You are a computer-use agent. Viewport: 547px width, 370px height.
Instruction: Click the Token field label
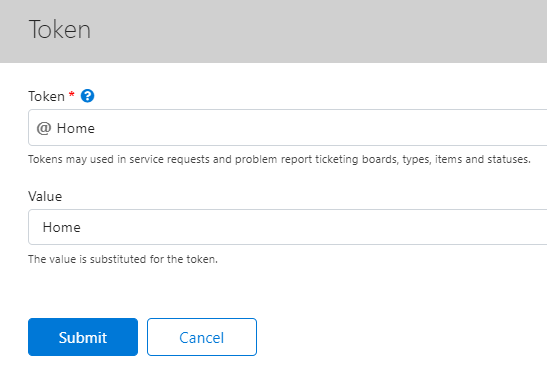click(x=46, y=96)
